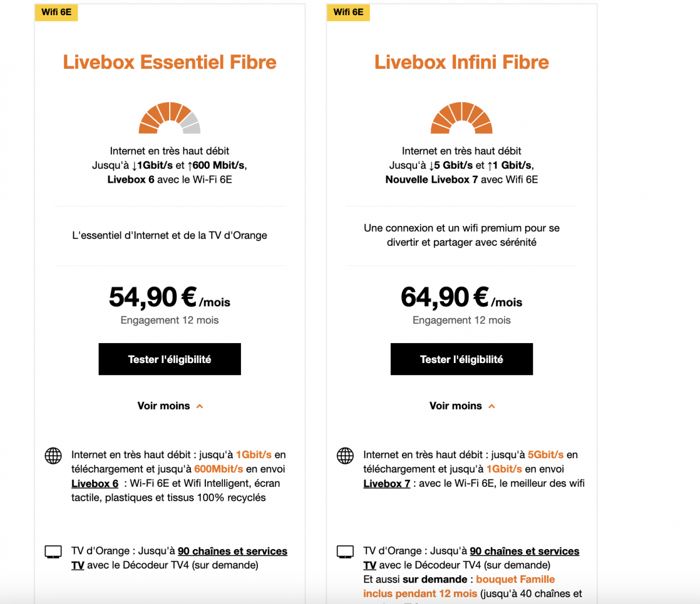
Task: Click Wifi 6E badge on Infini card
Action: 348,12
